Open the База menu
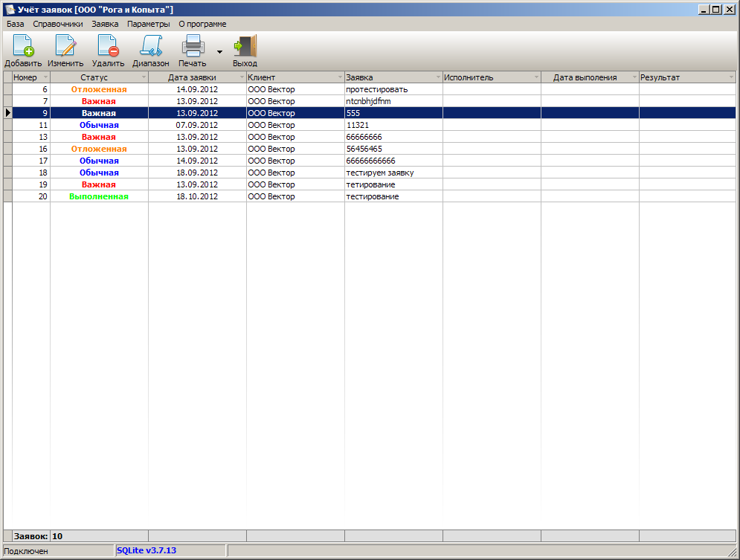The width and height of the screenshot is (740, 560). tap(15, 24)
